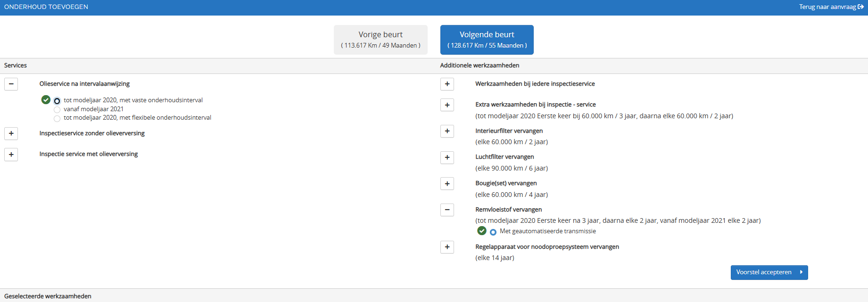Image resolution: width=868 pixels, height=302 pixels.
Task: Collapse the Olieservice na intervalaanwijzing section
Action: tap(11, 84)
